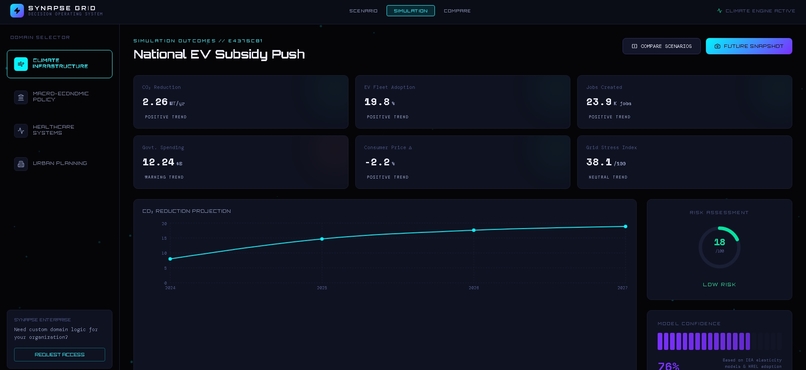The height and width of the screenshot is (370, 806).
Task: Select the 2026 data point on chart
Action: pyautogui.click(x=473, y=230)
